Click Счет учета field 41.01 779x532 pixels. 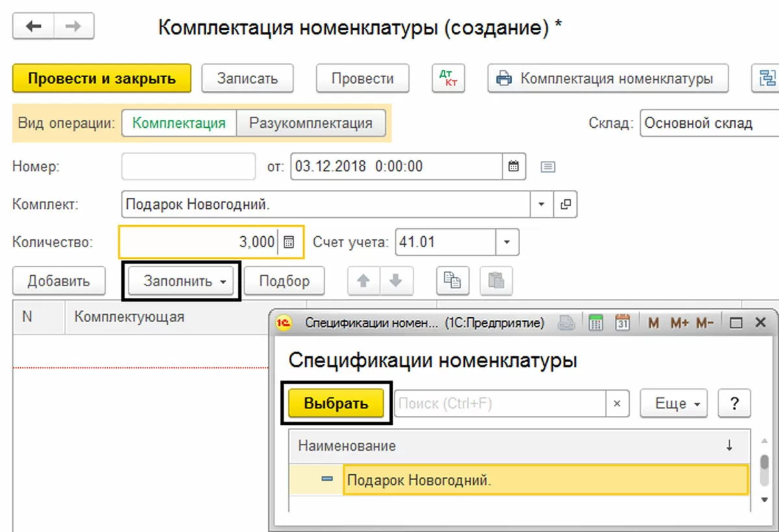tap(445, 242)
